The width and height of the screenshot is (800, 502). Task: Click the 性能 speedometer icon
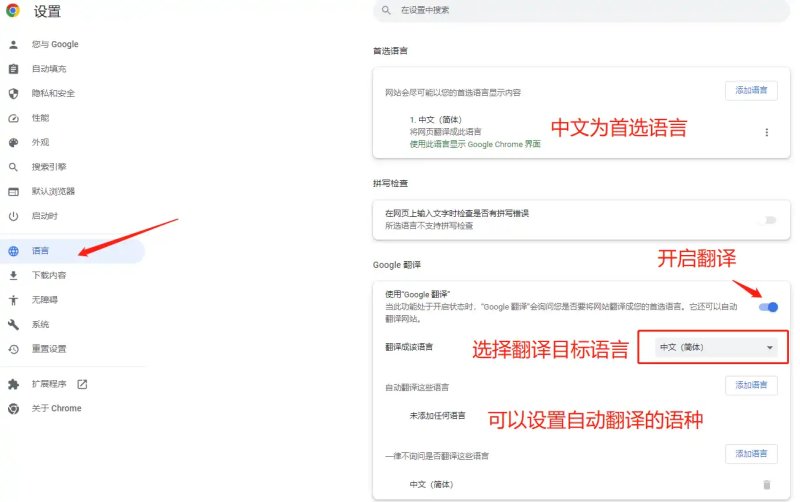[x=14, y=118]
